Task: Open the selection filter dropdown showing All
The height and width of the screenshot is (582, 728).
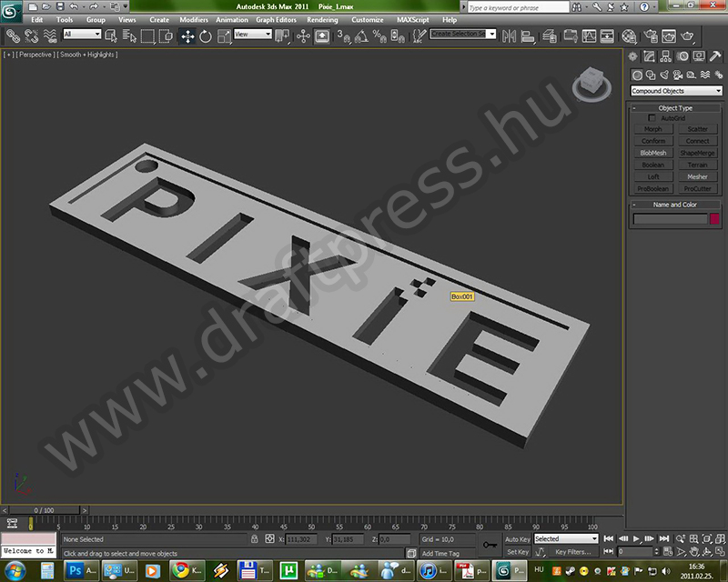Action: point(82,34)
